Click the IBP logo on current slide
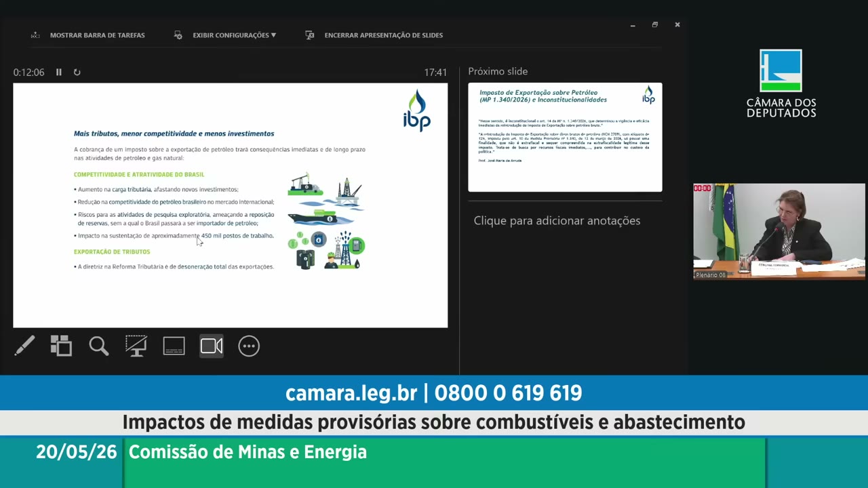 point(416,110)
